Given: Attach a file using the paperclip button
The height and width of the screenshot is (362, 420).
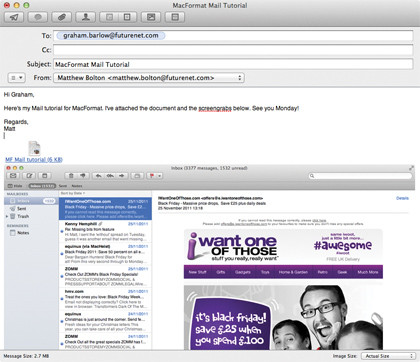Looking at the screenshot, I should (x=62, y=17).
